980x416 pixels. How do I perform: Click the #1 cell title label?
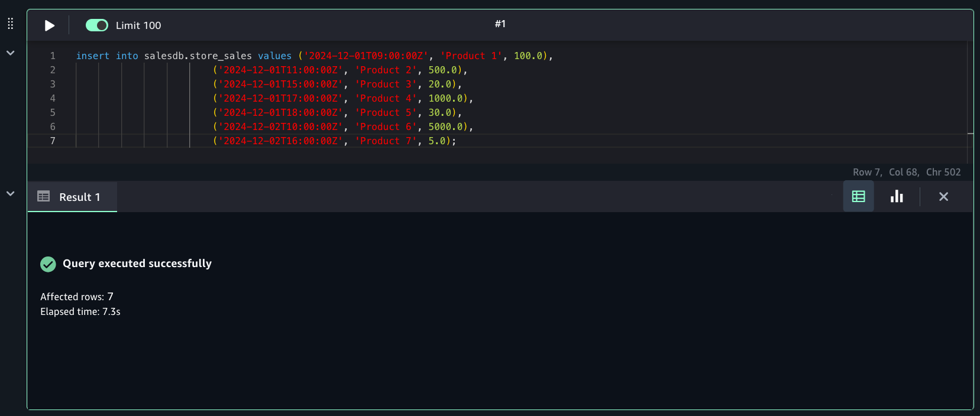[500, 24]
